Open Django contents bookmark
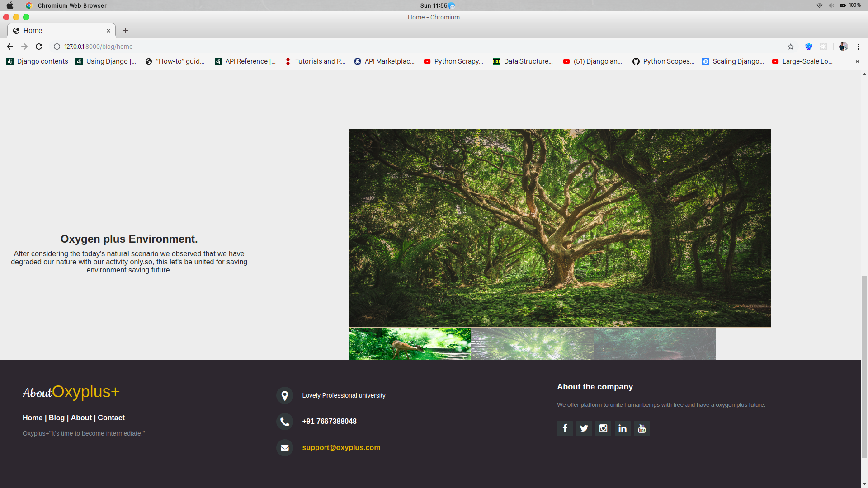868x488 pixels. [x=38, y=61]
